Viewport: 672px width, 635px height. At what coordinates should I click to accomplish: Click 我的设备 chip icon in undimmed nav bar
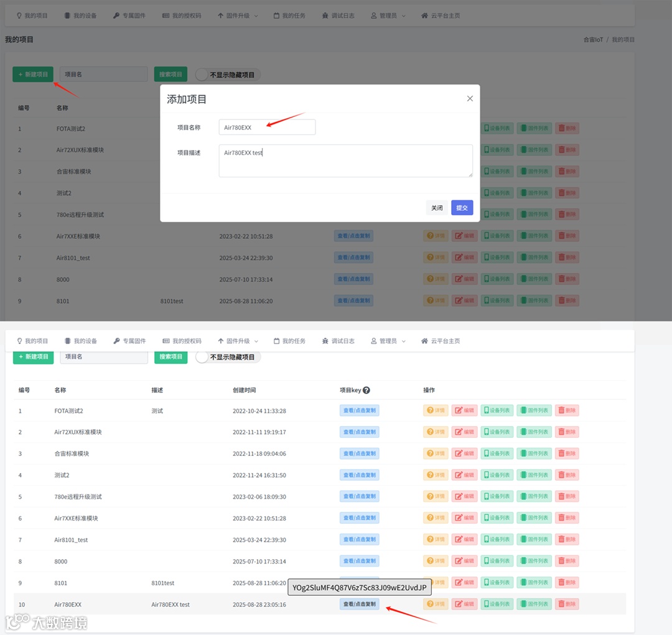67,341
